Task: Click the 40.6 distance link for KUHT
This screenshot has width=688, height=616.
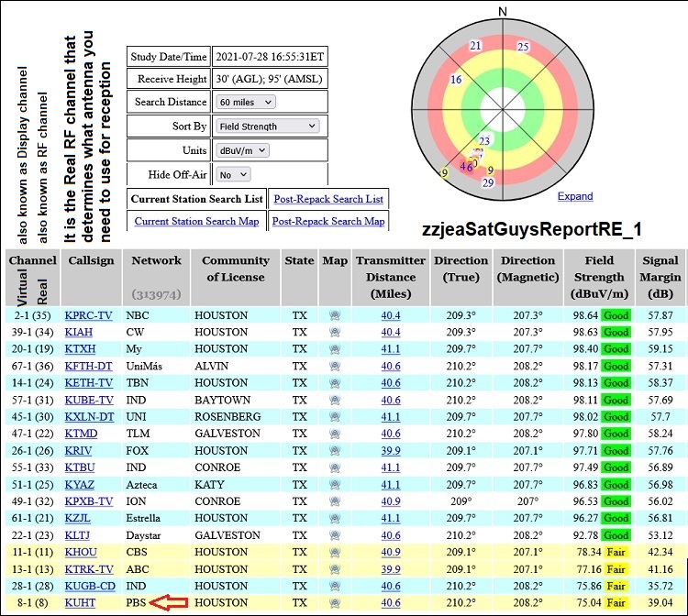Action: click(391, 603)
